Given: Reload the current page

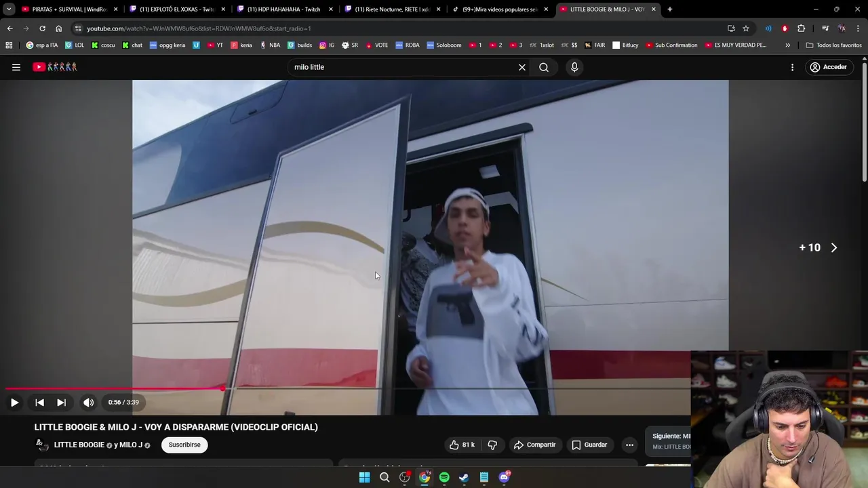Looking at the screenshot, I should click(x=42, y=28).
